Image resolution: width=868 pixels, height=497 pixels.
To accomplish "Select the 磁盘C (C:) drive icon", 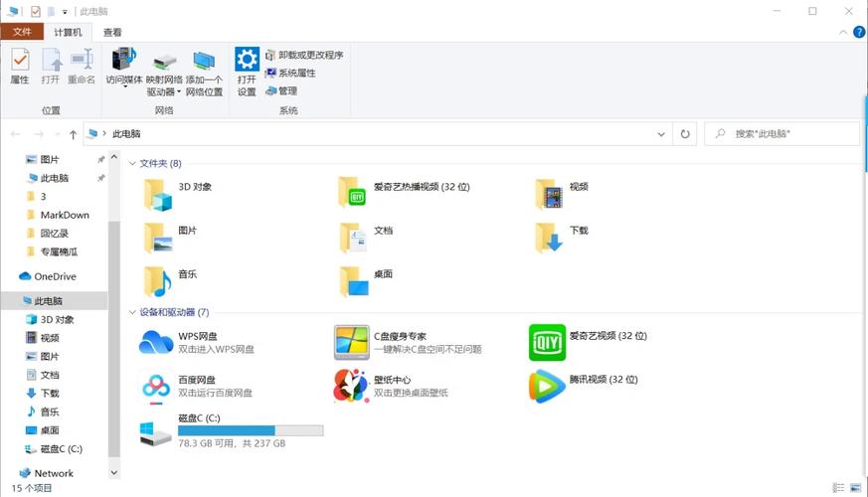I will pos(155,434).
